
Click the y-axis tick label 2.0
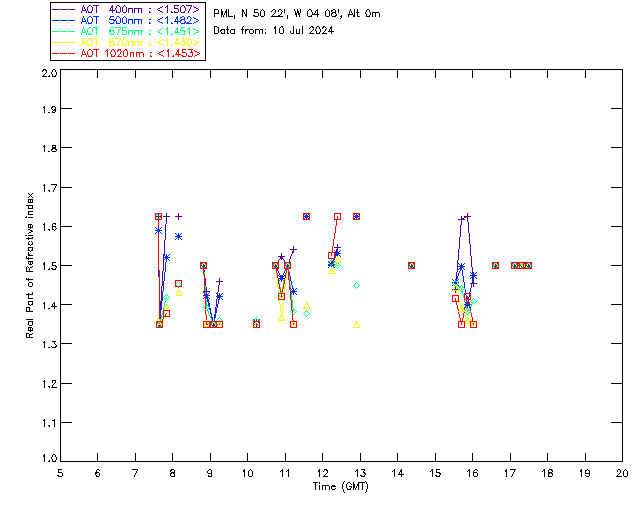(x=49, y=73)
